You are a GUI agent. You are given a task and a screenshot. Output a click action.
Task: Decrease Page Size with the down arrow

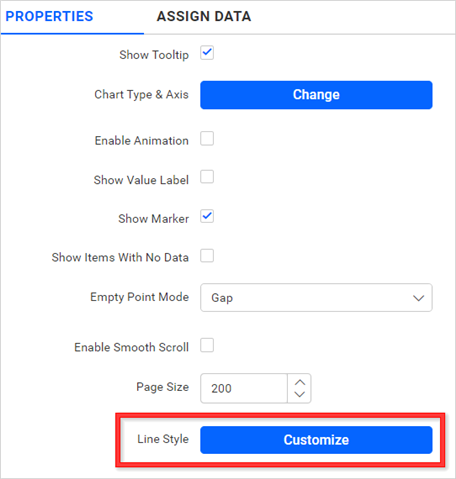tap(300, 394)
